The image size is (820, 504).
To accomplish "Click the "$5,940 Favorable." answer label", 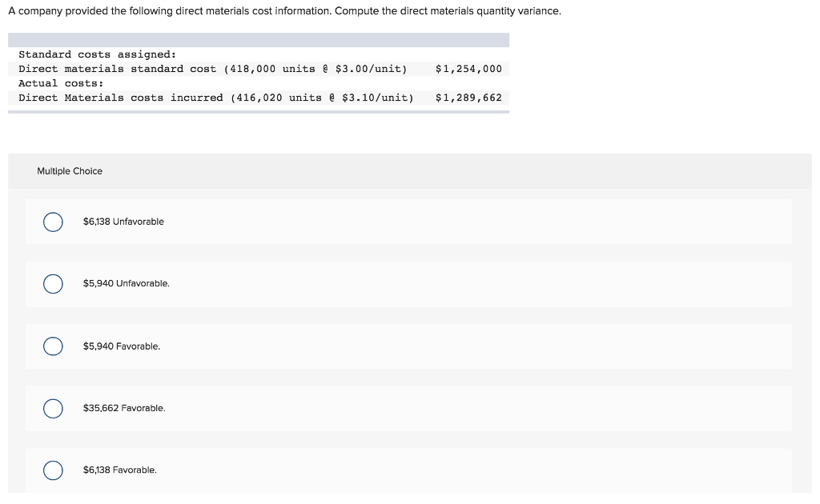I will (122, 346).
